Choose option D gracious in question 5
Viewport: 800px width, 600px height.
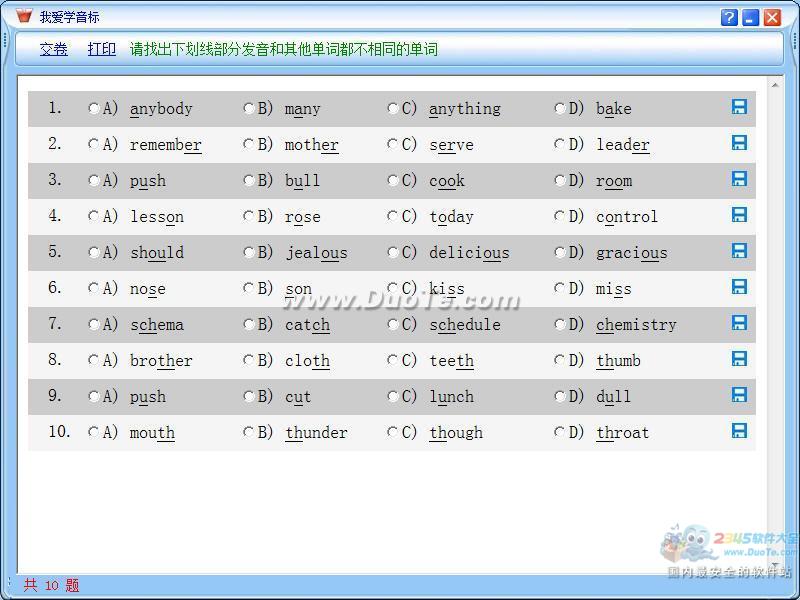(x=560, y=252)
